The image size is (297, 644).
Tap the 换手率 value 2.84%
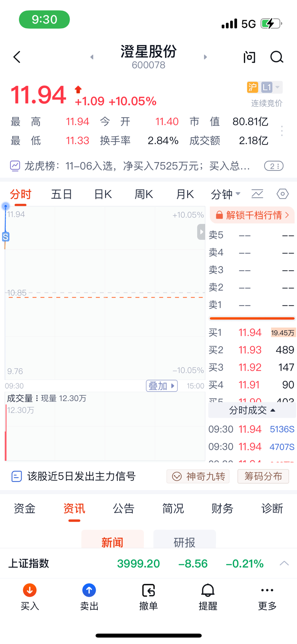(x=163, y=141)
